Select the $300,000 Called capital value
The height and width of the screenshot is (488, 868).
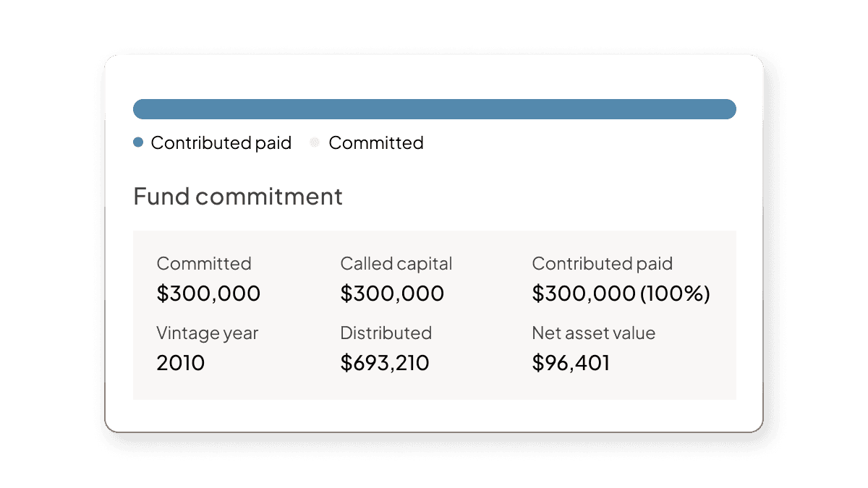point(392,294)
